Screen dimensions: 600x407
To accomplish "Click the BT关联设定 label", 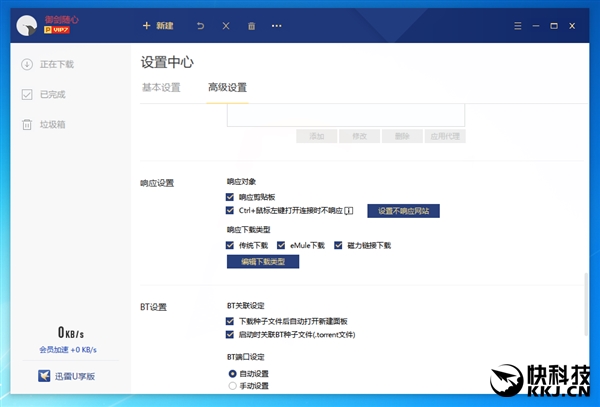I will pos(246,306).
